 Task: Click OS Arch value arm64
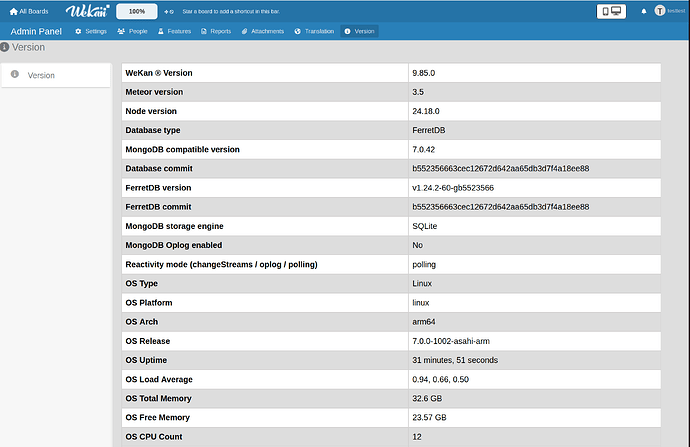[424, 322]
